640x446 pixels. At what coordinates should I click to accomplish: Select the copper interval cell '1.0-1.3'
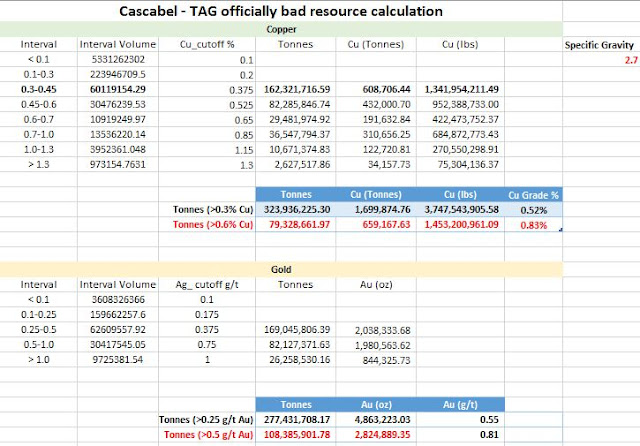coord(38,149)
